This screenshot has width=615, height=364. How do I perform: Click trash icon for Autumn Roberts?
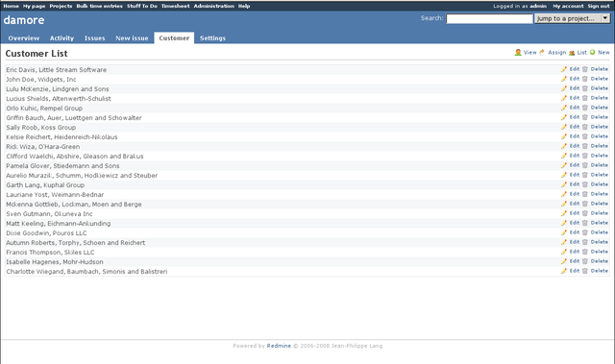pos(585,242)
